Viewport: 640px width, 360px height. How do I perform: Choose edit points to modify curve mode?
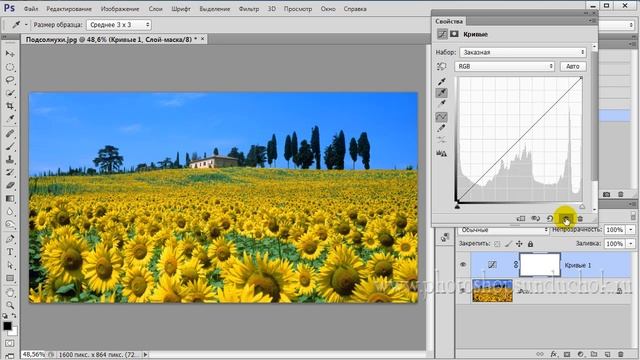(441, 117)
